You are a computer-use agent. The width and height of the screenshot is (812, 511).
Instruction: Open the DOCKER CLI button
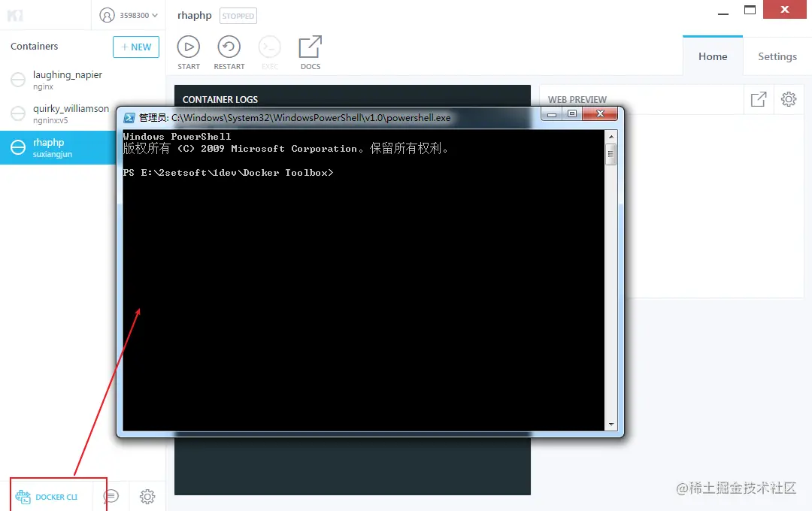47,497
